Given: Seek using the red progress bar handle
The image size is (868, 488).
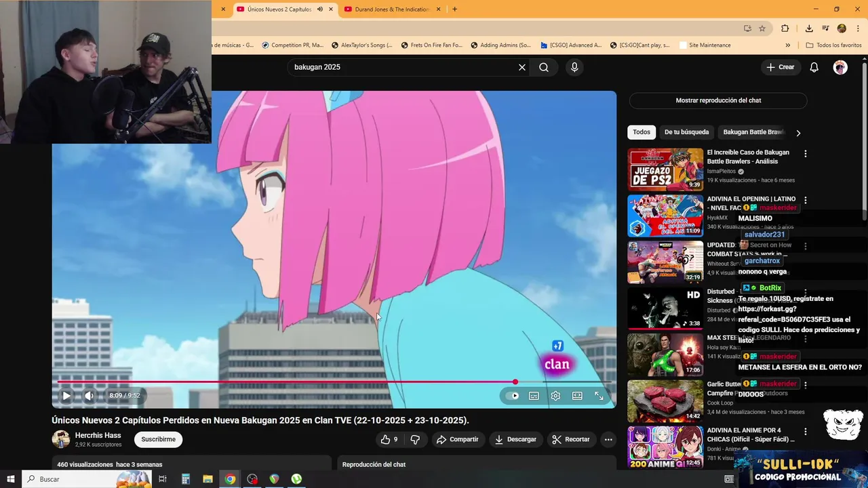Looking at the screenshot, I should (x=515, y=382).
